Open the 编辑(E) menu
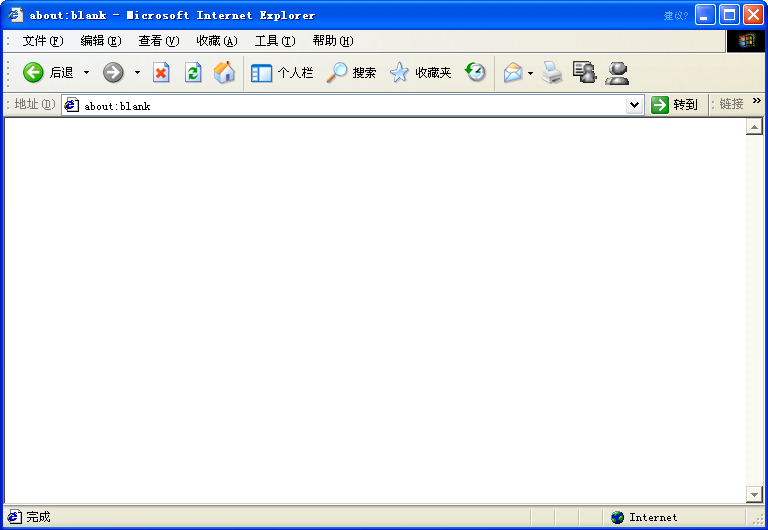This screenshot has height=530, width=768. pyautogui.click(x=100, y=41)
